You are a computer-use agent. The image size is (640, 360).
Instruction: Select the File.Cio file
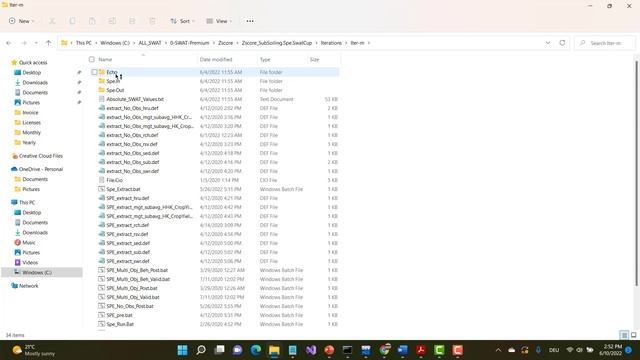(114, 180)
